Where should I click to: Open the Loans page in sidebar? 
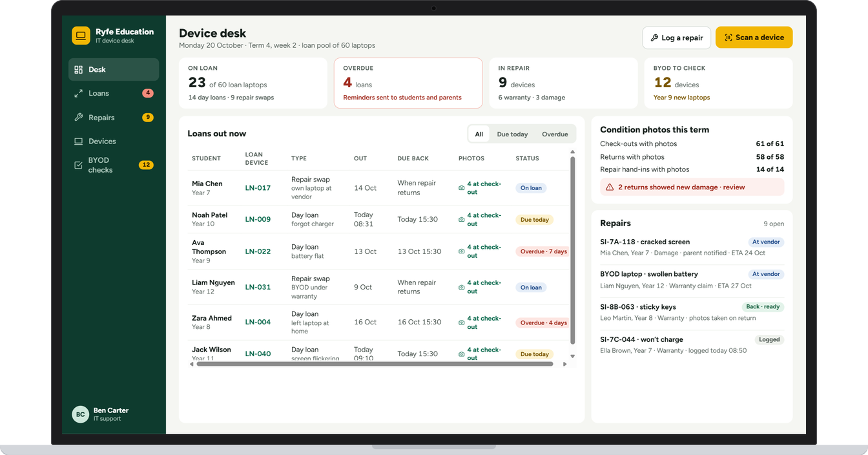[114, 93]
